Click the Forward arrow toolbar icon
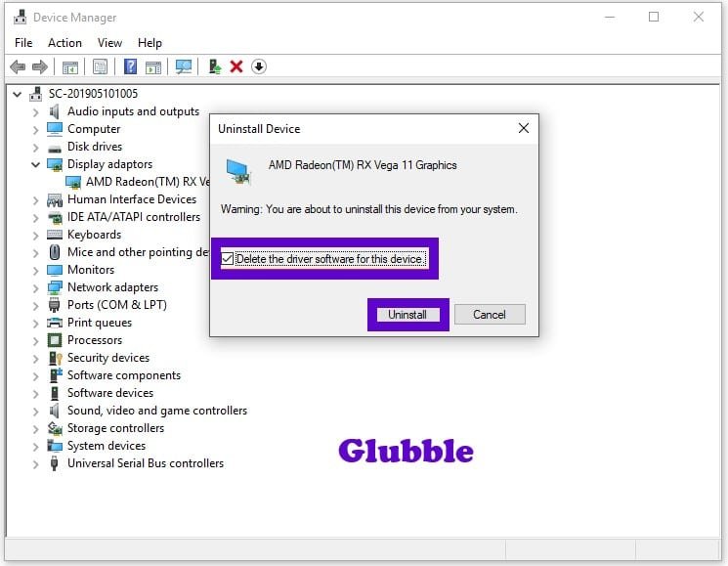The width and height of the screenshot is (728, 566). (x=40, y=66)
